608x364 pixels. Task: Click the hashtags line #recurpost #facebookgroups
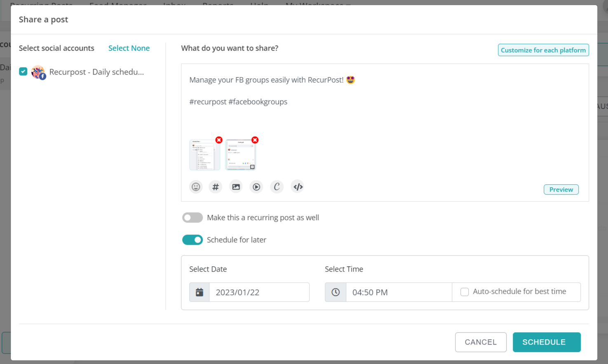pos(238,102)
